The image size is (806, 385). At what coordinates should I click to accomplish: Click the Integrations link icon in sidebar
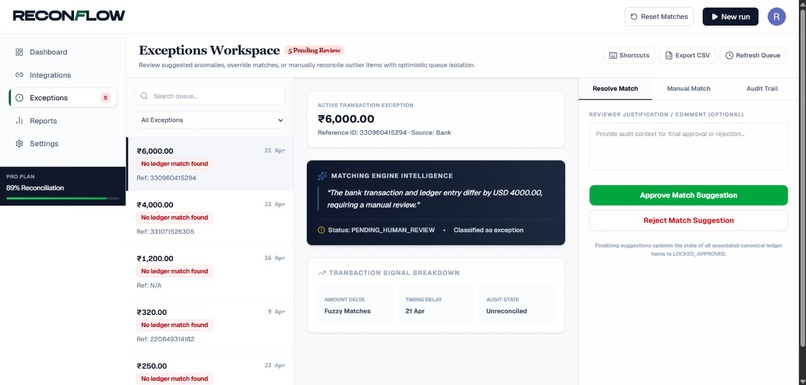pyautogui.click(x=20, y=75)
